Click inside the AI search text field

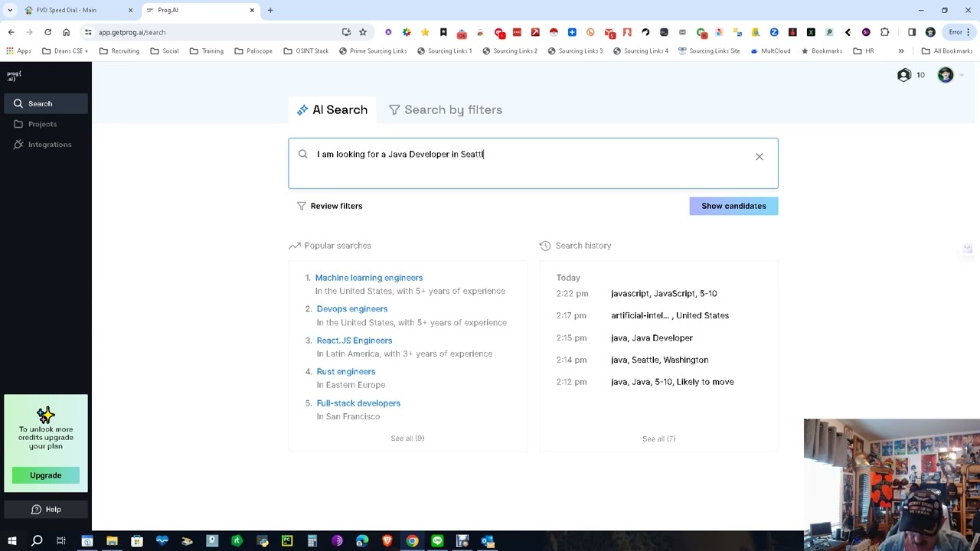click(533, 163)
